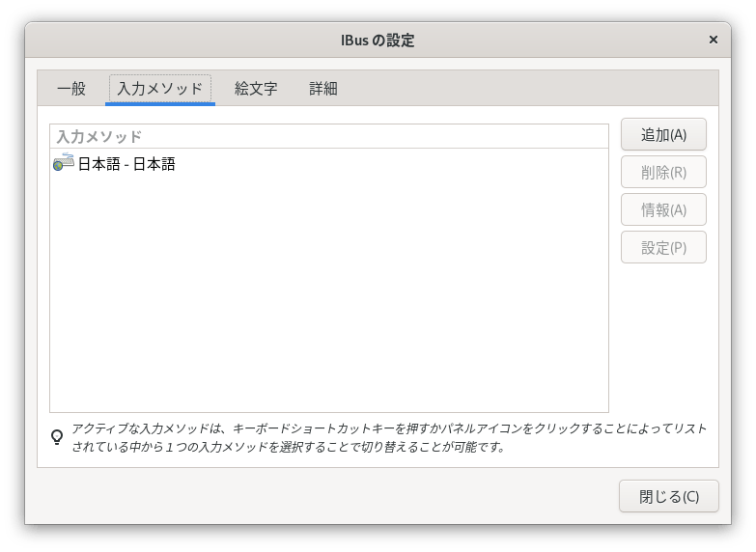Close dialog with 閉じる(C) button
This screenshot has width=756, height=552.
[x=669, y=496]
